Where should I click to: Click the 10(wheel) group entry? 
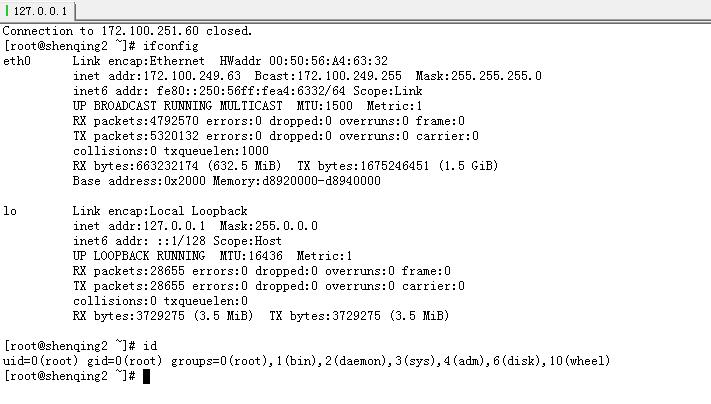(580, 361)
